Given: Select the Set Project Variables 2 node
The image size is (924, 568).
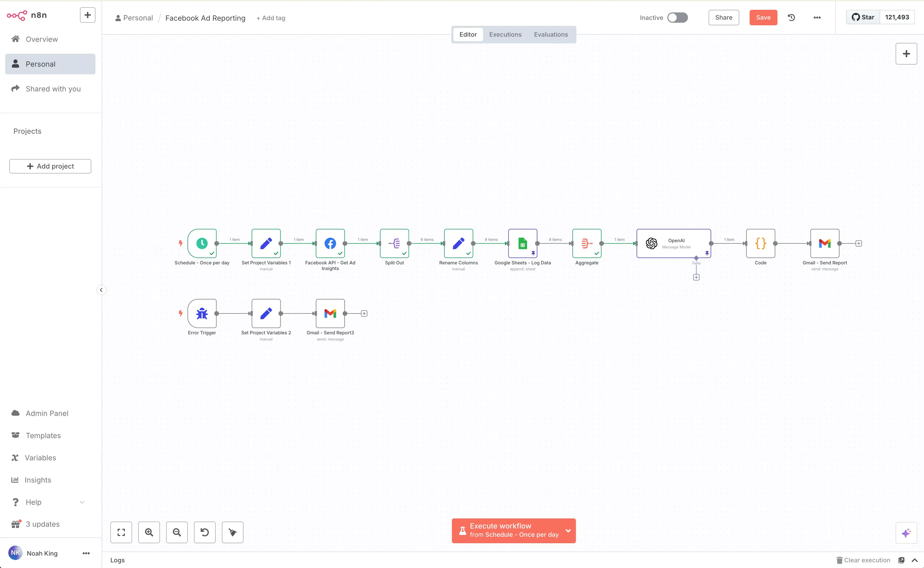Looking at the screenshot, I should coord(266,313).
